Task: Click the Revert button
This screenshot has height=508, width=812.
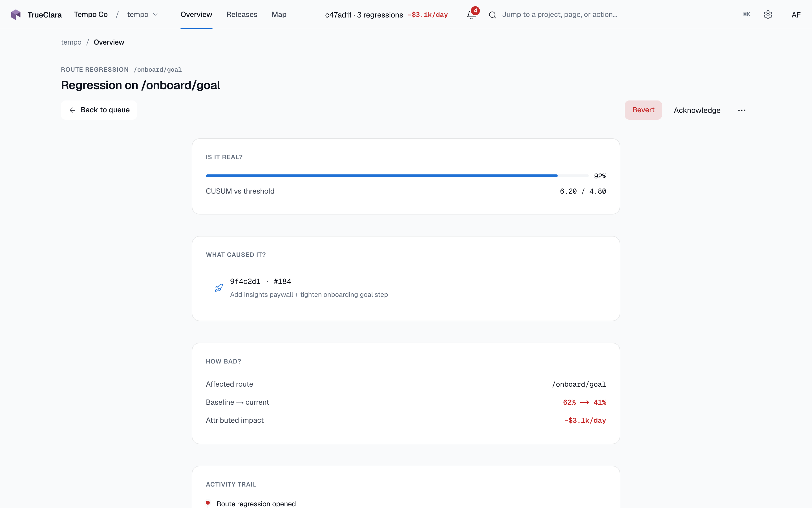Action: (643, 110)
